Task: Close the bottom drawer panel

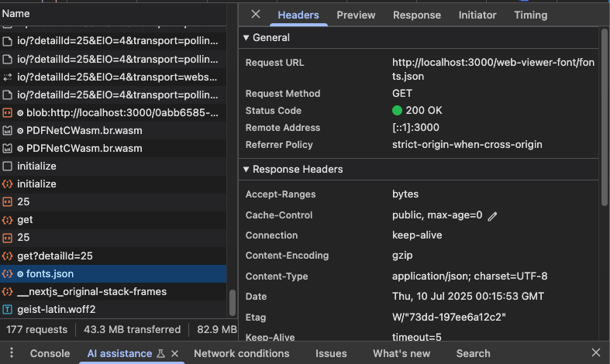Action: click(x=595, y=352)
